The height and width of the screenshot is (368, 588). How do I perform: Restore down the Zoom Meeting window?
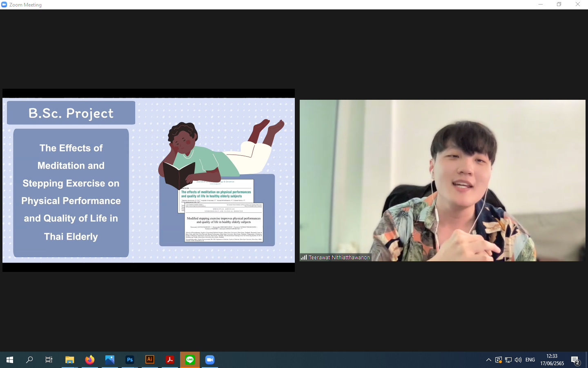(559, 4)
